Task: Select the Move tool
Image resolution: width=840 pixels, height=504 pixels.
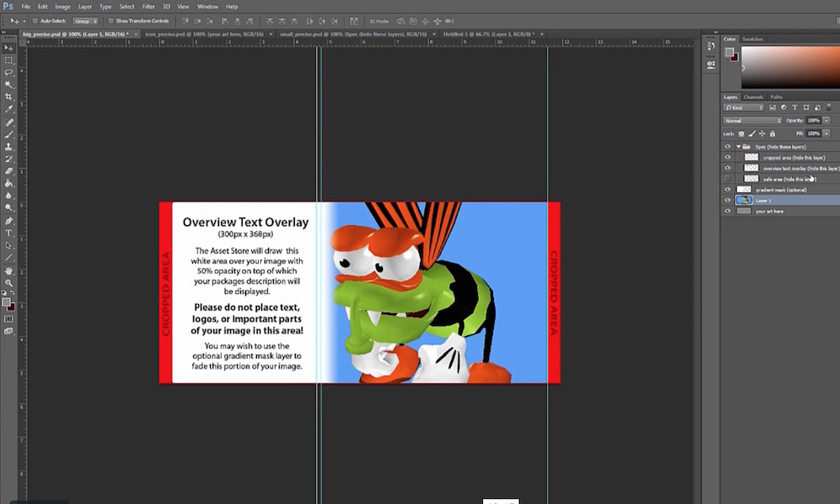Action: [10, 48]
